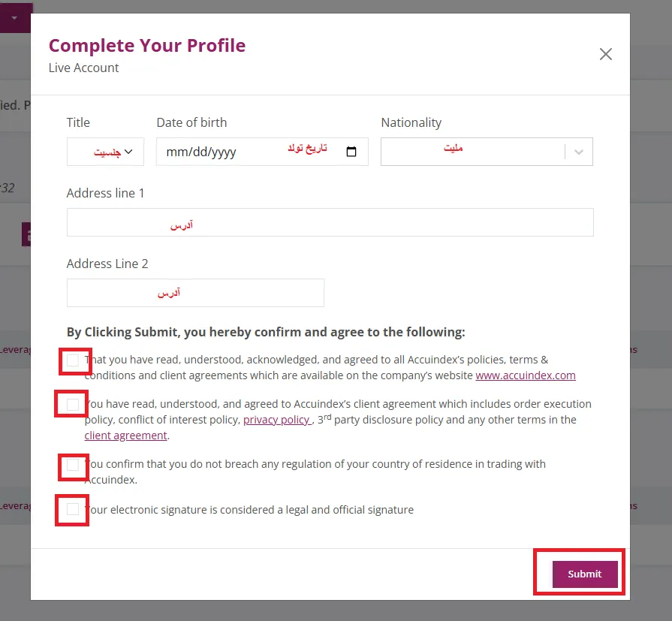Image resolution: width=672 pixels, height=621 pixels.
Task: Check the policies and terms agreement box
Action: click(73, 360)
